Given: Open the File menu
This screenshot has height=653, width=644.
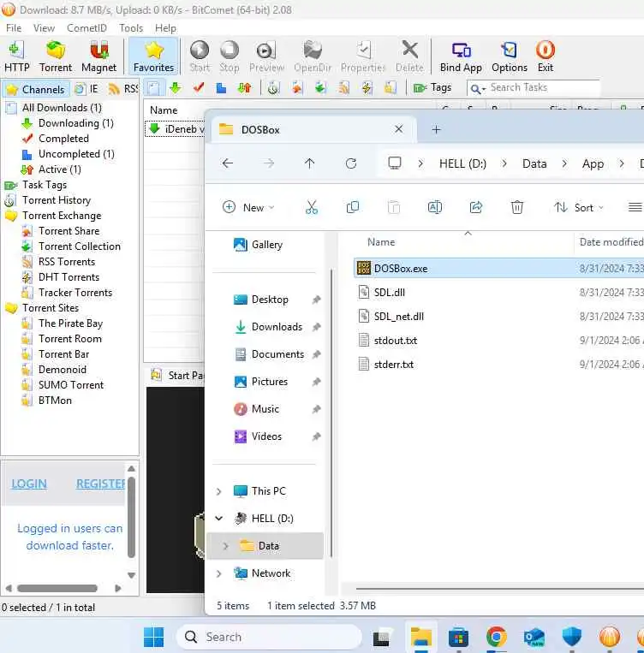Looking at the screenshot, I should click(14, 28).
